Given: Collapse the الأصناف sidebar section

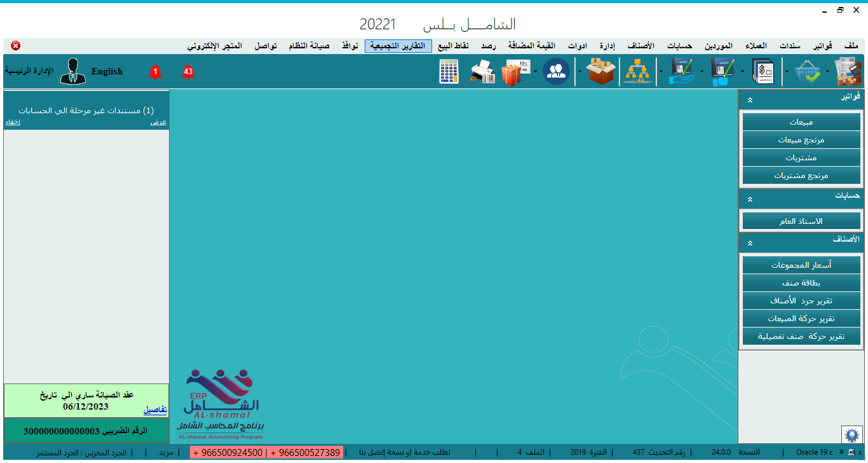Looking at the screenshot, I should point(750,243).
